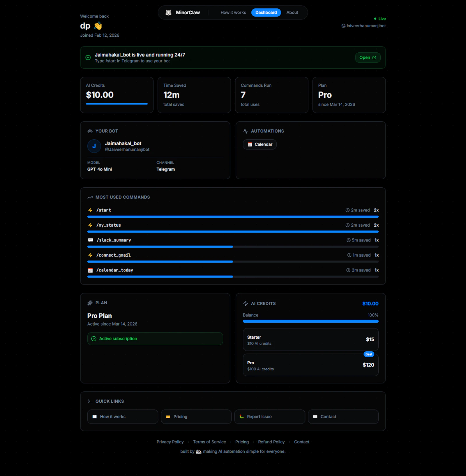Click the GPT-4o Mini model value
Image resolution: width=466 pixels, height=476 pixels.
(x=100, y=169)
